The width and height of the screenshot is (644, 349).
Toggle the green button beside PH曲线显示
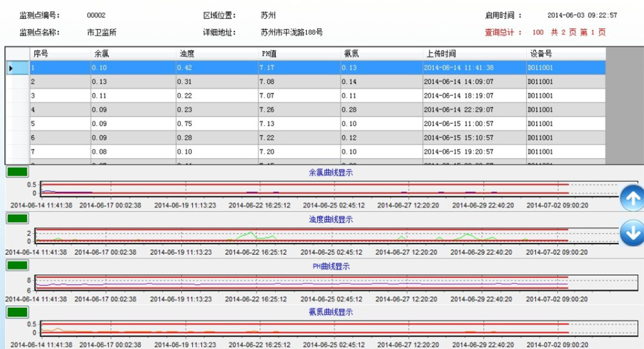[x=17, y=265]
